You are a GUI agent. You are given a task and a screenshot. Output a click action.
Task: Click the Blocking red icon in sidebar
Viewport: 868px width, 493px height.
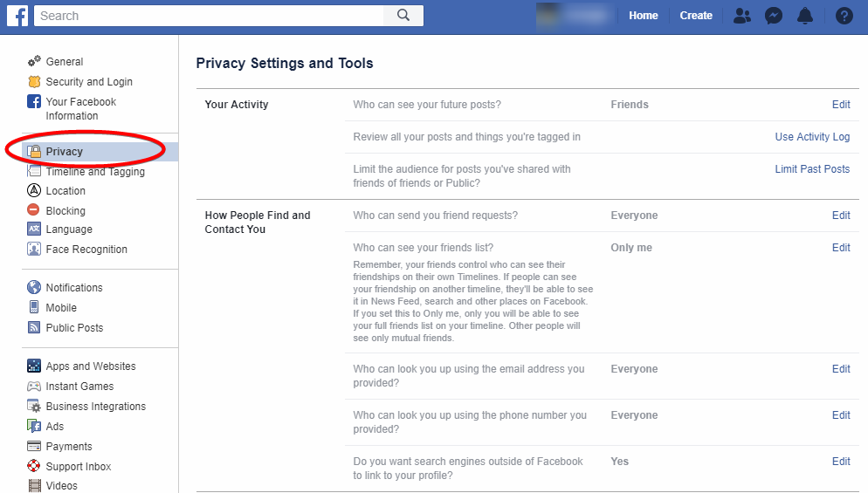click(34, 210)
